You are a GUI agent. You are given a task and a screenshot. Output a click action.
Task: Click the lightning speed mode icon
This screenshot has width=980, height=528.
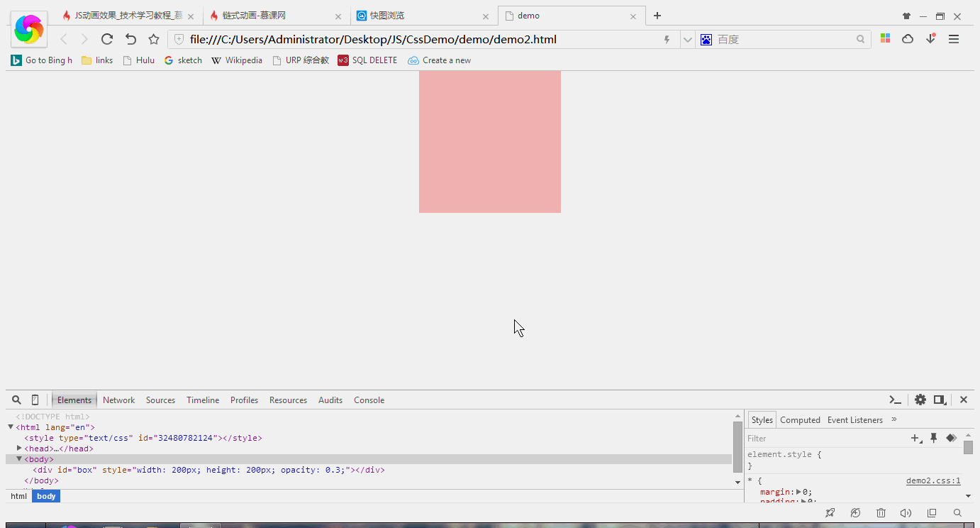point(667,40)
